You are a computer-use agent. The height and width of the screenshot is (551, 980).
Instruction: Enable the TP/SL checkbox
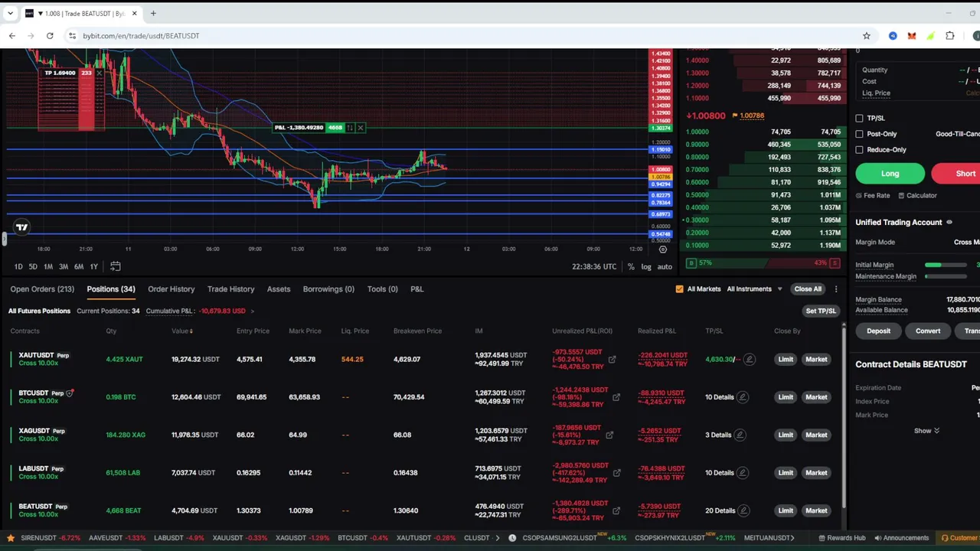pos(859,119)
